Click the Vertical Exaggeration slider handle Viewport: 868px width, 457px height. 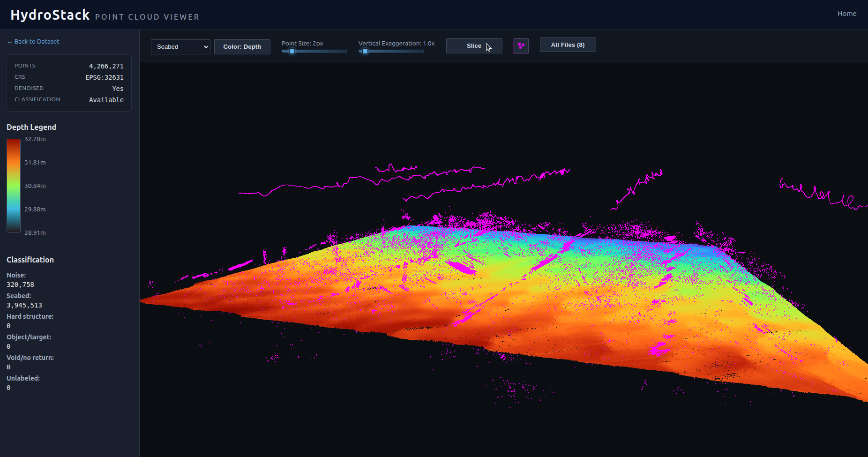[x=365, y=51]
